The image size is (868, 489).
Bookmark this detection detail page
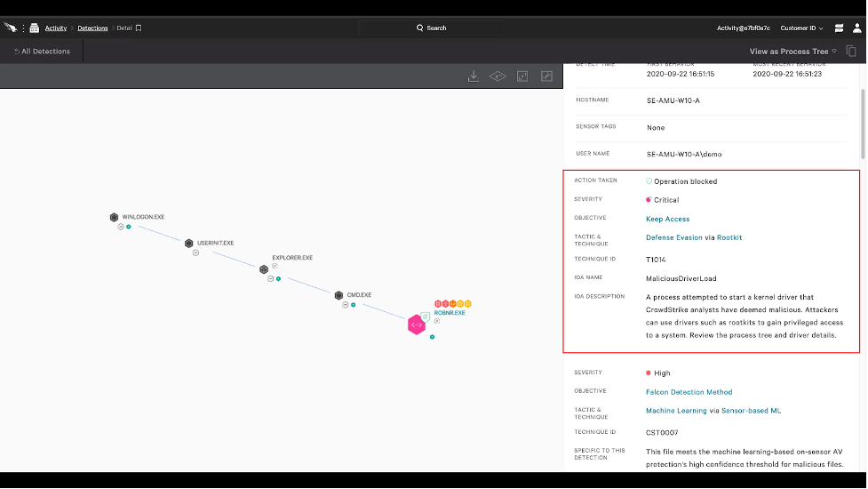pos(139,28)
